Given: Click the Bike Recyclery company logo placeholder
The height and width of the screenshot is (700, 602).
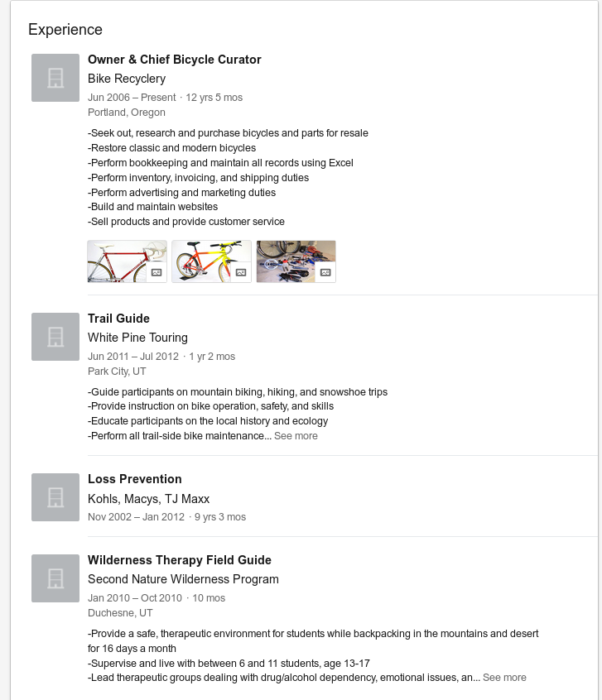Looking at the screenshot, I should pos(55,78).
